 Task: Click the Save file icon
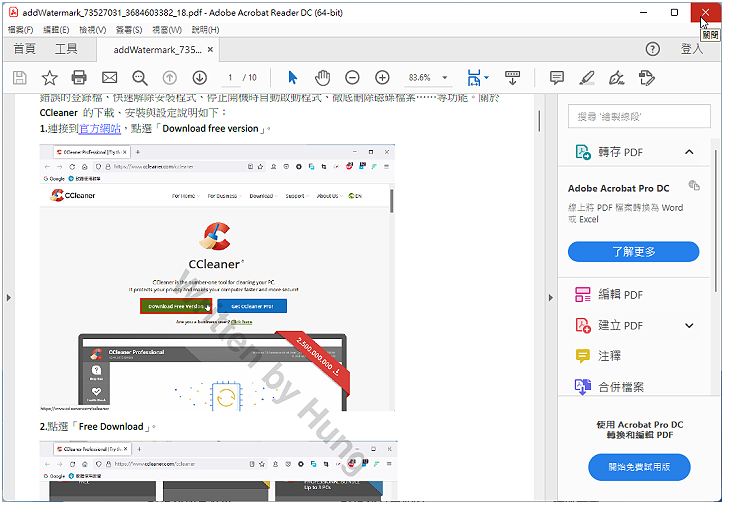click(x=20, y=77)
